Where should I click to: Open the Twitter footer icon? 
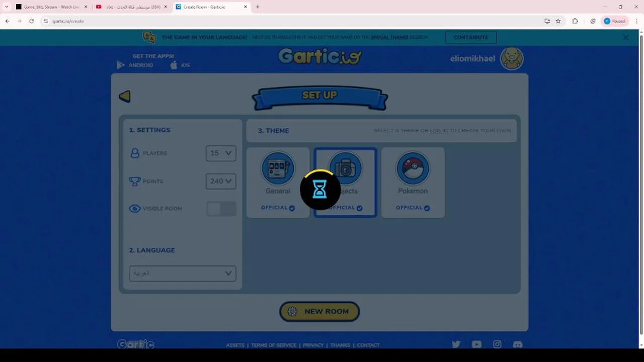[456, 344]
